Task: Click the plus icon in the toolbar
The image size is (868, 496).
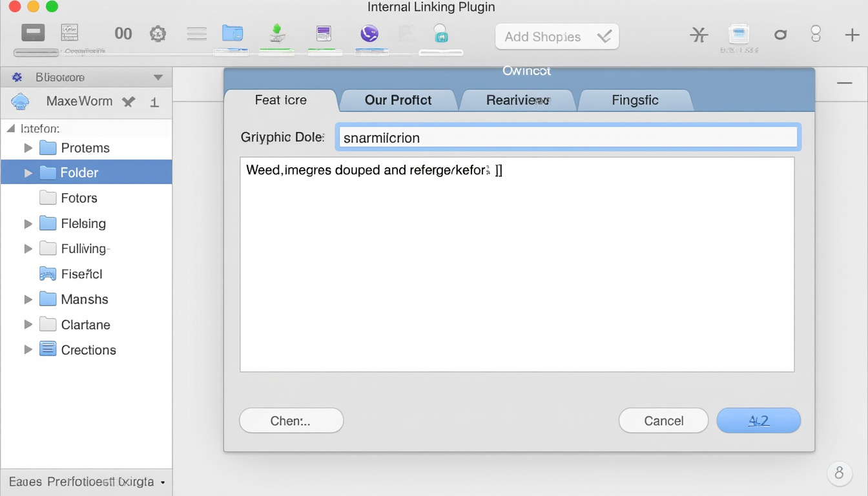Action: coord(852,35)
